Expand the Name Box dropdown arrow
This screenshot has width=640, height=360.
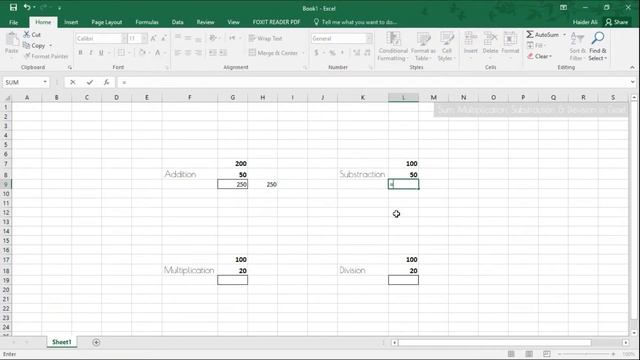pos(45,82)
